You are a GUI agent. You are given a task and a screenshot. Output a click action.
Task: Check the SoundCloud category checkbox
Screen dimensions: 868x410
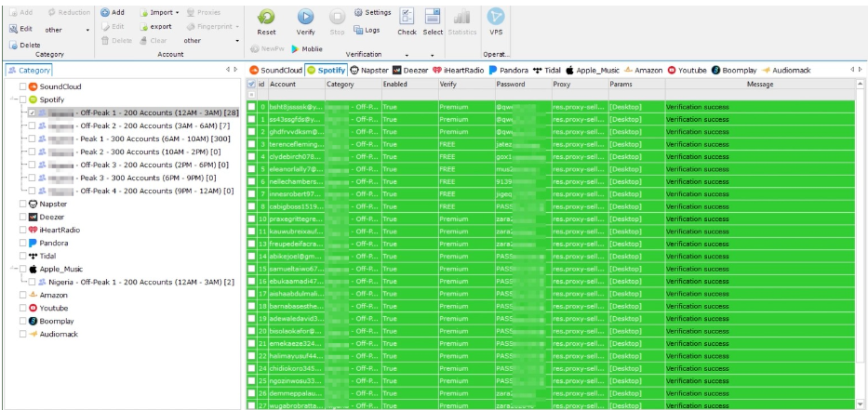click(22, 86)
